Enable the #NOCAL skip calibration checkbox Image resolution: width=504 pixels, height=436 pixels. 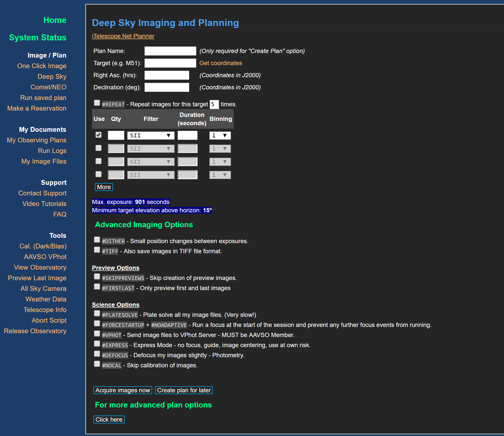coord(97,364)
